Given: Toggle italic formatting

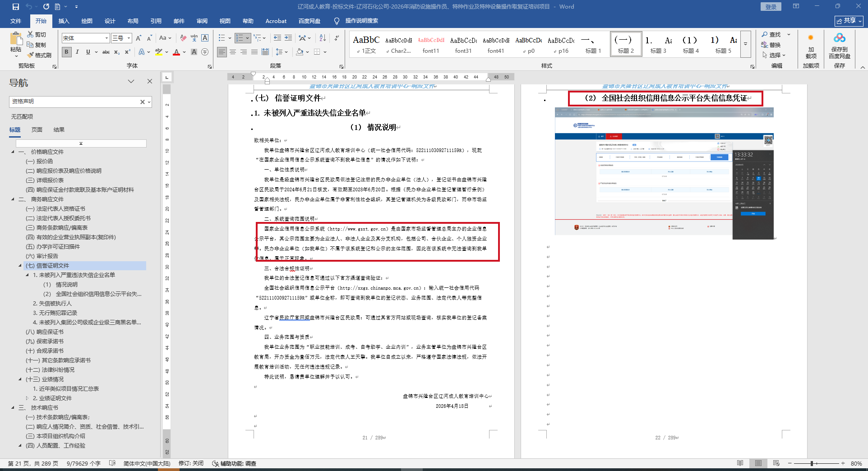Looking at the screenshot, I should (77, 52).
